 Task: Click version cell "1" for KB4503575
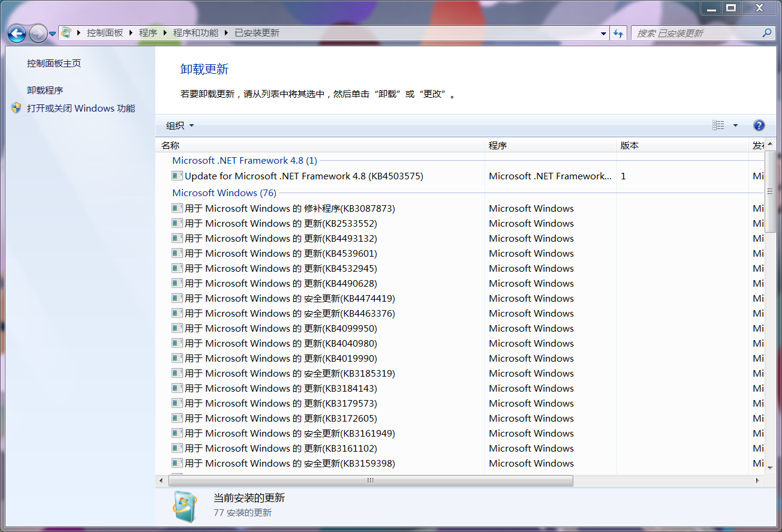coord(624,176)
